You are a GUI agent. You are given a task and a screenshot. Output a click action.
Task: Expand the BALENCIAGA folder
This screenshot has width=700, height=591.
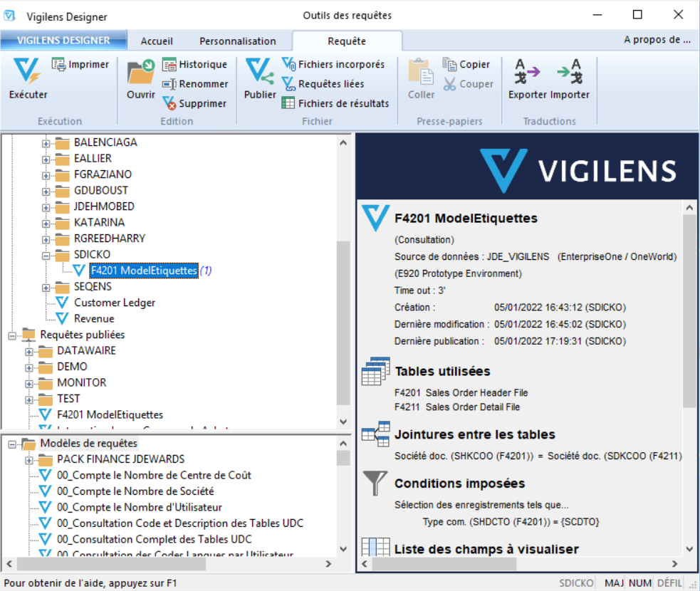click(x=46, y=143)
